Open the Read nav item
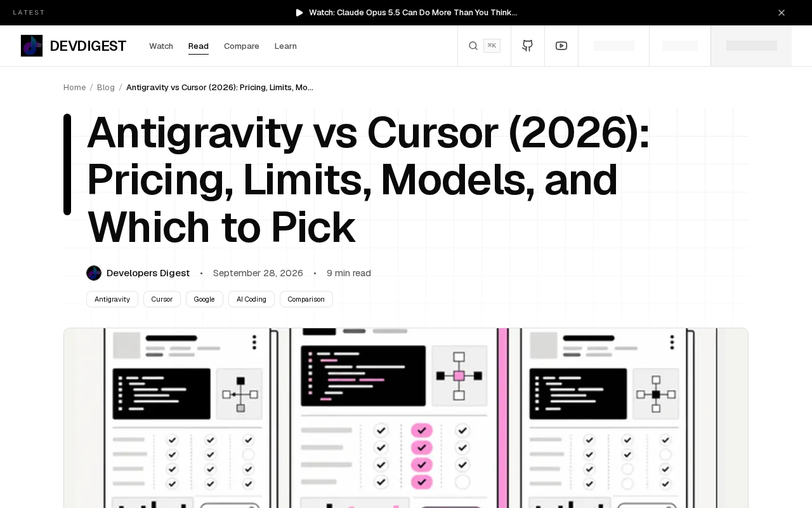The height and width of the screenshot is (508, 812). point(199,46)
